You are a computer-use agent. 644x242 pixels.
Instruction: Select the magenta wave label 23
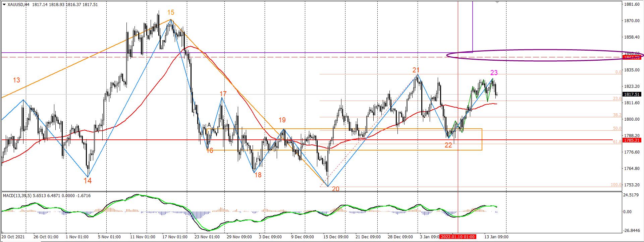pos(494,73)
